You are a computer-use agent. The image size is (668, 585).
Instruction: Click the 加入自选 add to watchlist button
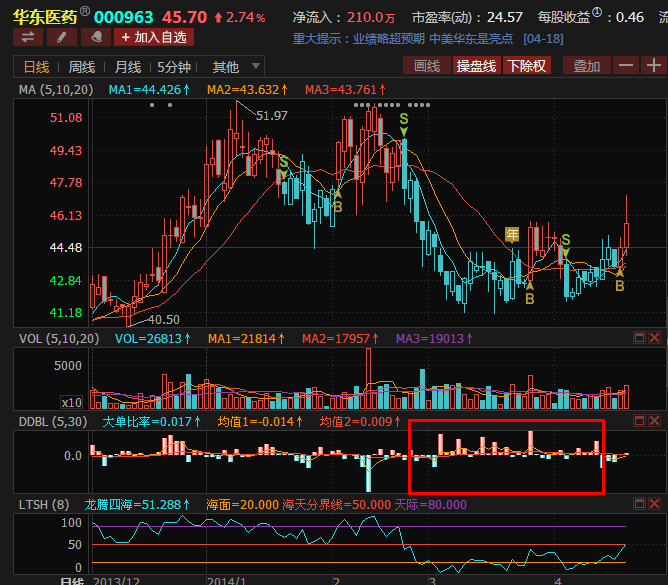tap(153, 37)
